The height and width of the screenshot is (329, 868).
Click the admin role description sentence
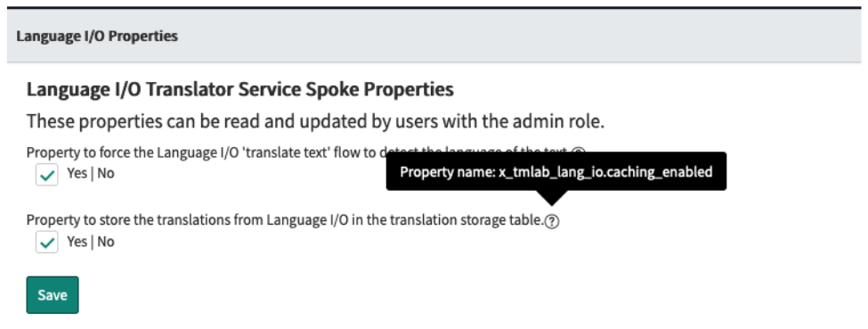click(315, 121)
